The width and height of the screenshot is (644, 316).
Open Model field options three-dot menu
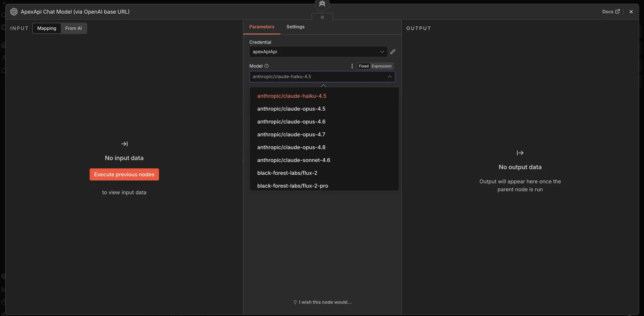pyautogui.click(x=352, y=66)
